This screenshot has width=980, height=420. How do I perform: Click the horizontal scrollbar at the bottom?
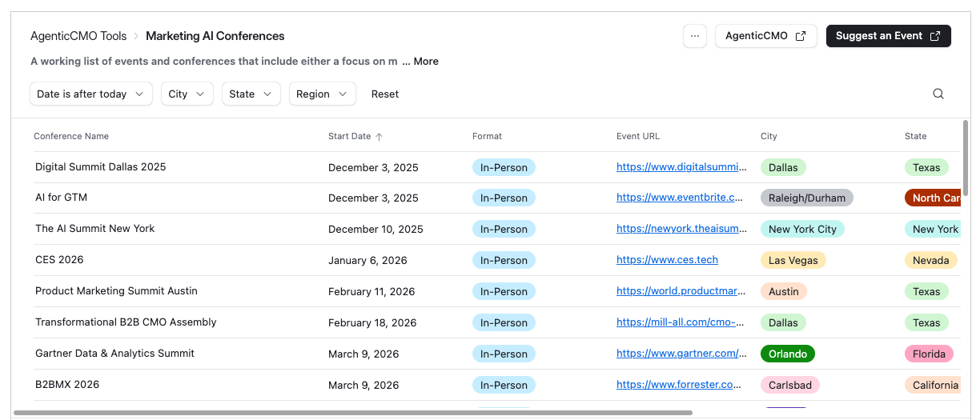(352, 413)
